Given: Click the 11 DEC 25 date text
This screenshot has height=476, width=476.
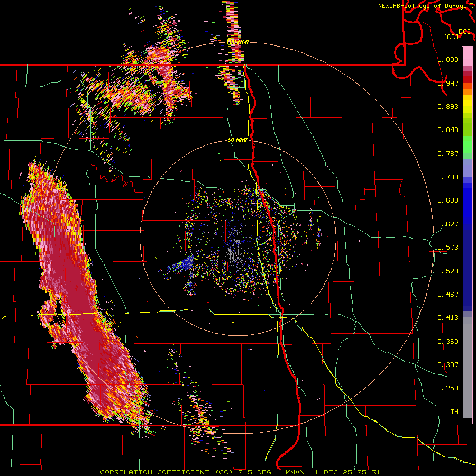Looking at the screenshot, I should pyautogui.click(x=331, y=472).
